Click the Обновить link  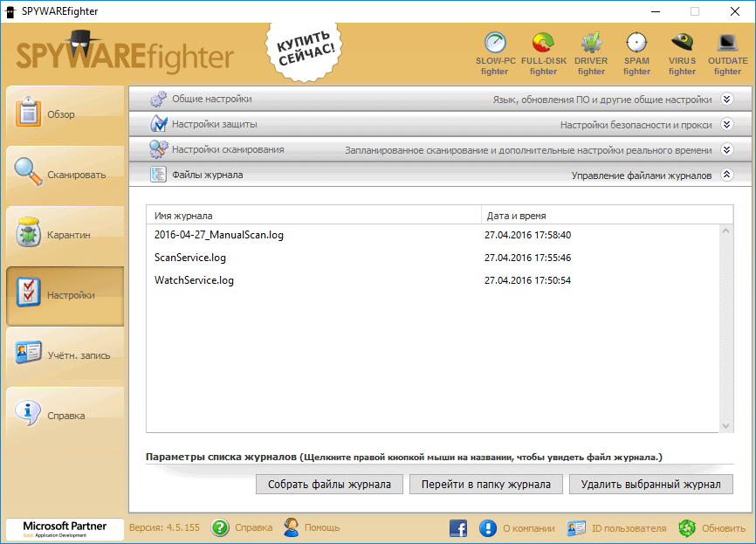click(x=723, y=528)
